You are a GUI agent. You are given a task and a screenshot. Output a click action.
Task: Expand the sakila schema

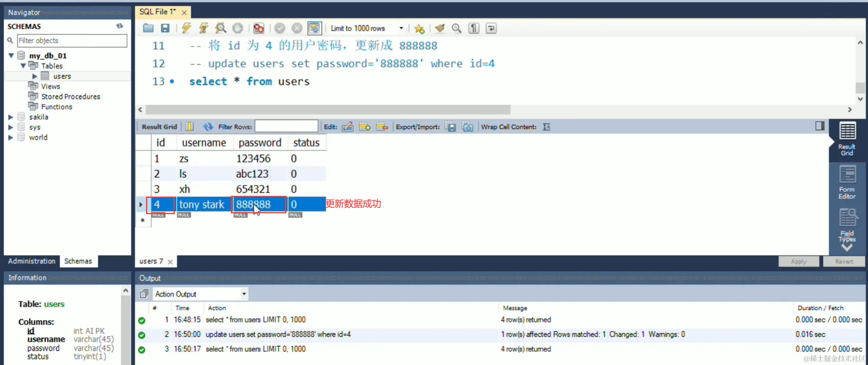pyautogui.click(x=11, y=117)
